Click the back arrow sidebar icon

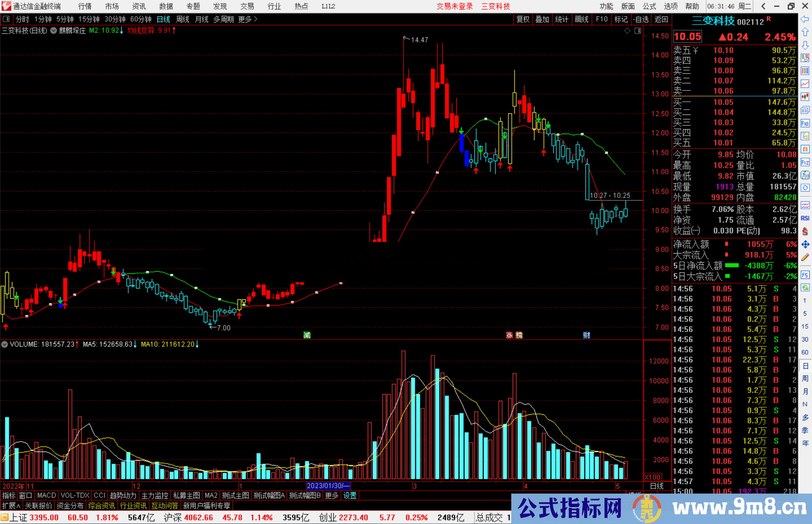805,19
